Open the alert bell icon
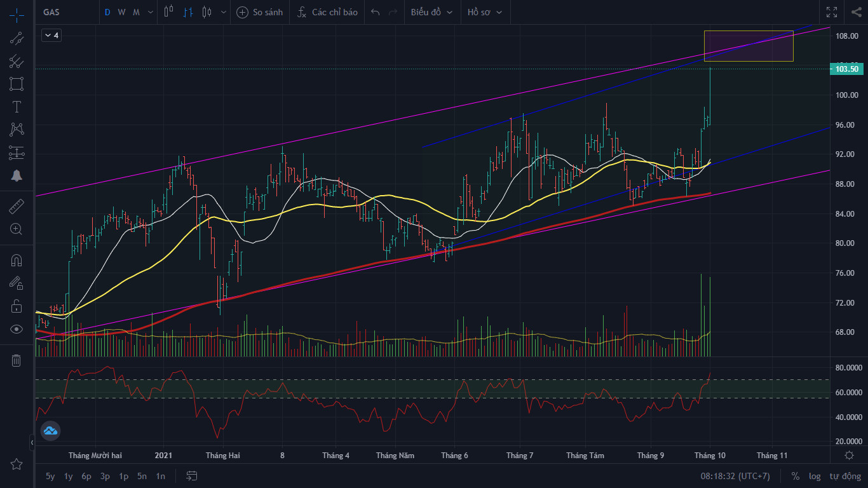 (x=17, y=176)
